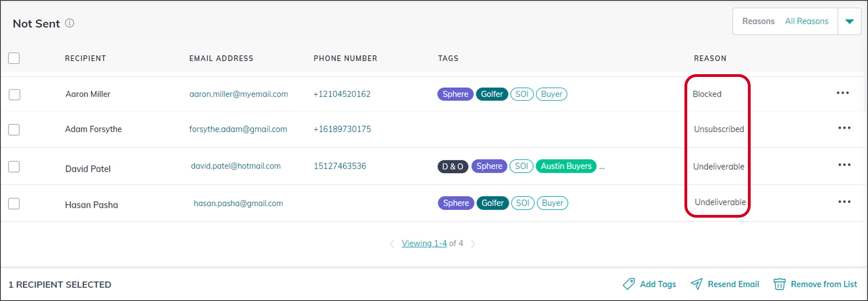Viewport: 868px width, 301px height.
Task: Click Hasan Pasha's Sphere tag
Action: (x=456, y=203)
